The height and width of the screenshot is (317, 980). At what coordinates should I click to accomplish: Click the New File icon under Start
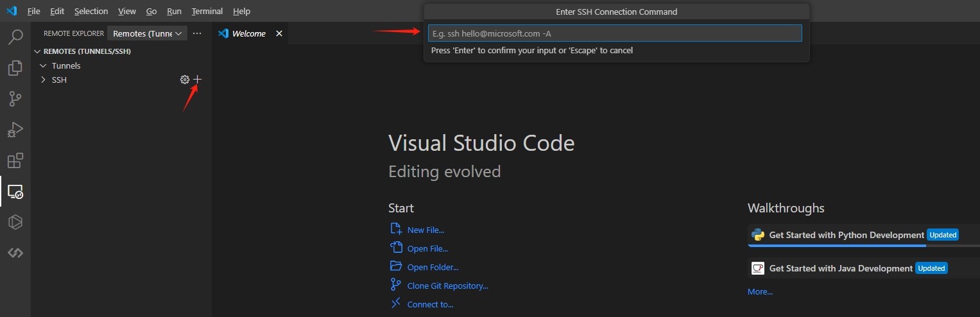(395, 229)
